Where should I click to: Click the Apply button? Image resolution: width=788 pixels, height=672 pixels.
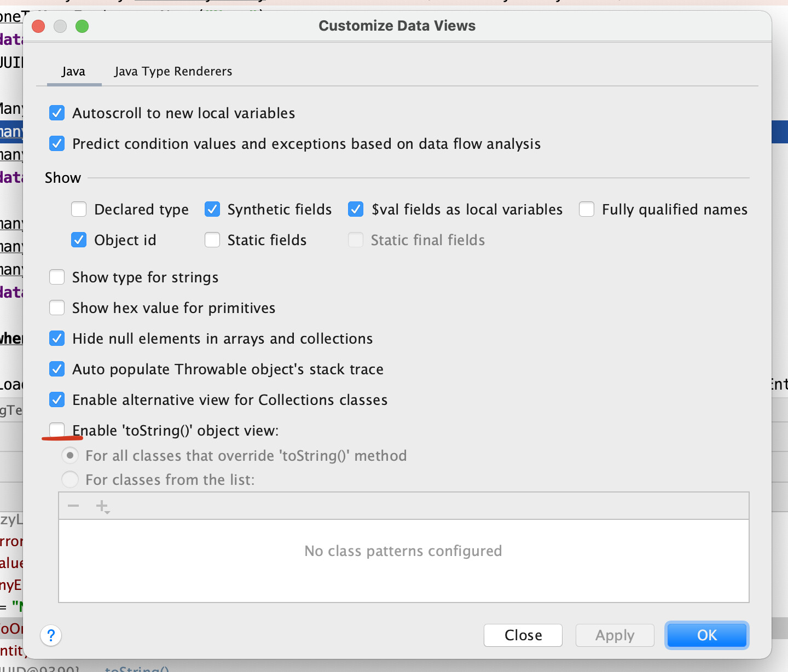tap(615, 635)
